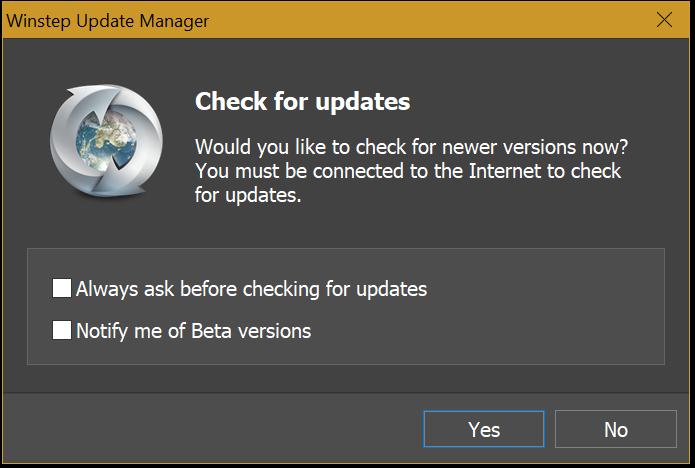Image resolution: width=695 pixels, height=468 pixels.
Task: Tick the Notify me of Beta versions checkbox
Action: [x=62, y=330]
